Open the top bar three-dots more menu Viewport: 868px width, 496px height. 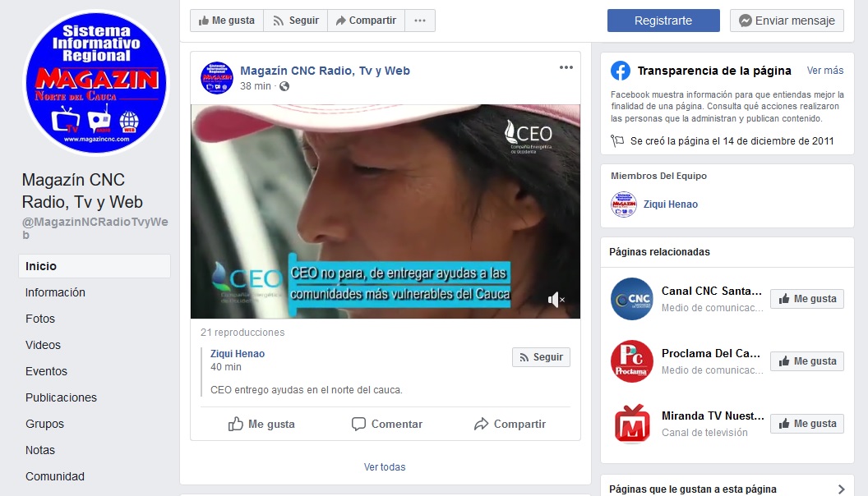420,21
